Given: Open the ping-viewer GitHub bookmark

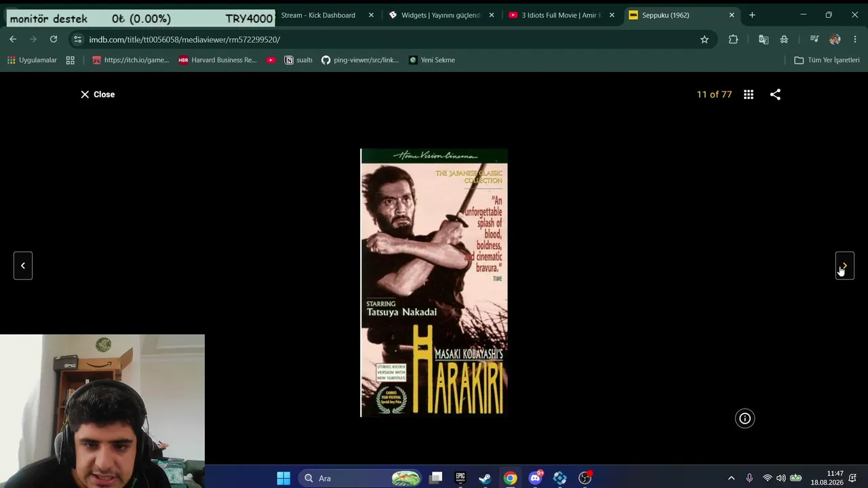Looking at the screenshot, I should pos(360,60).
